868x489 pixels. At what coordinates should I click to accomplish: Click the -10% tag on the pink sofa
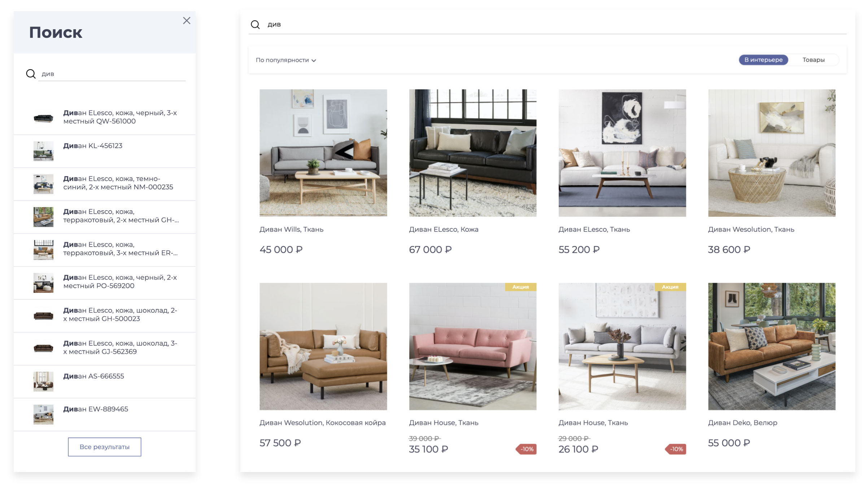[x=526, y=449]
